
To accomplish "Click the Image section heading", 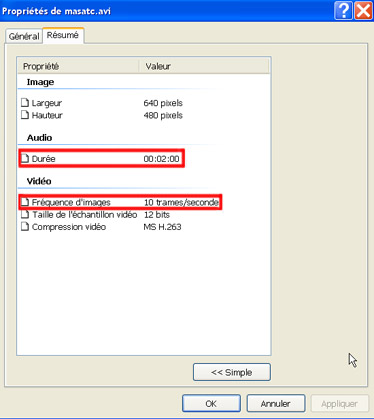I will (x=40, y=82).
